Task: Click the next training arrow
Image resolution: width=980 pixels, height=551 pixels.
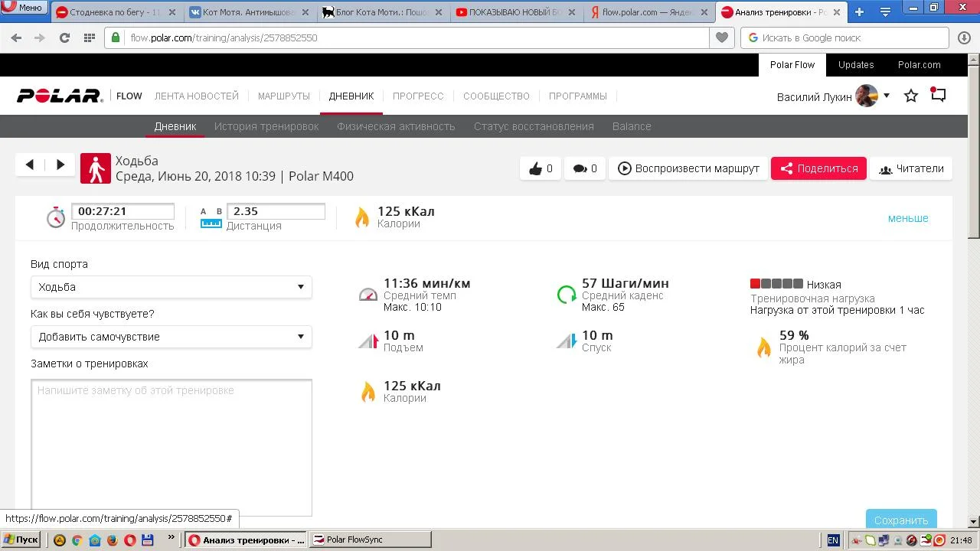Action: click(60, 165)
